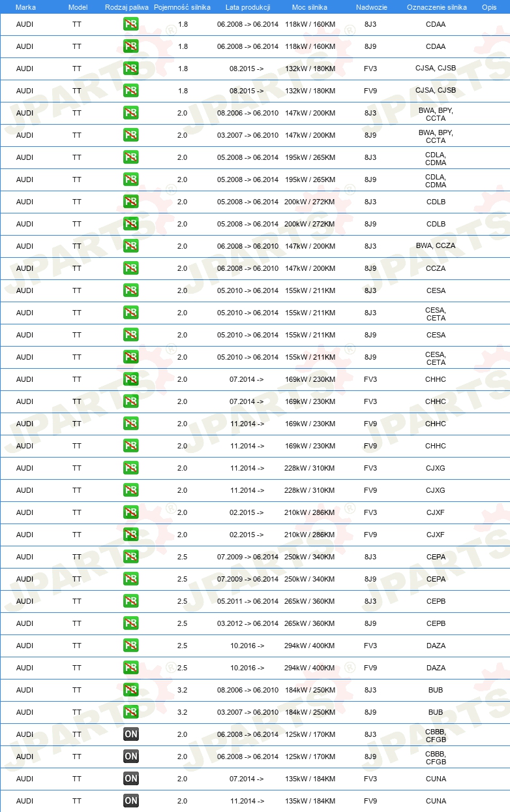The width and height of the screenshot is (510, 812).
Task: Pick the PB icon in the 8J3 BUB 3.2 row
Action: click(x=131, y=690)
